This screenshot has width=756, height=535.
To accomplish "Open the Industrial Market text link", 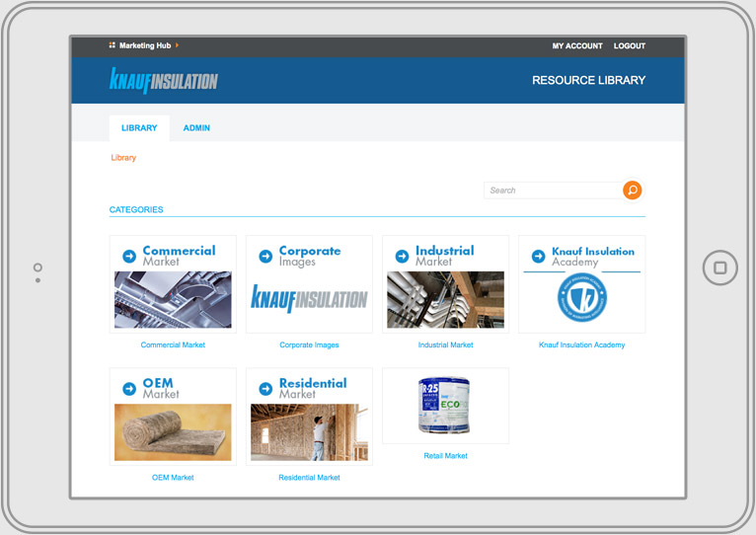I will pos(445,344).
